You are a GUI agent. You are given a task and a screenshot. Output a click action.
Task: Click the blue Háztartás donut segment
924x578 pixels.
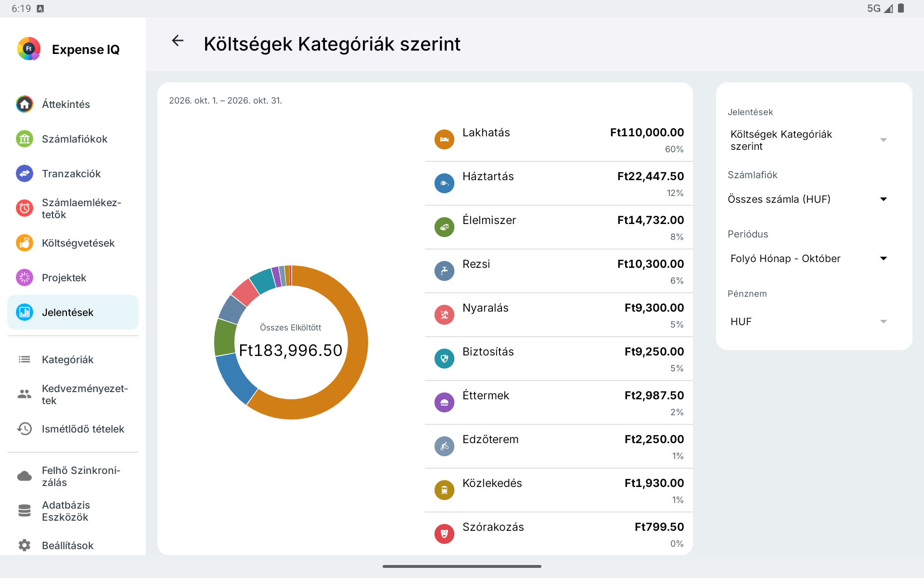click(x=235, y=379)
